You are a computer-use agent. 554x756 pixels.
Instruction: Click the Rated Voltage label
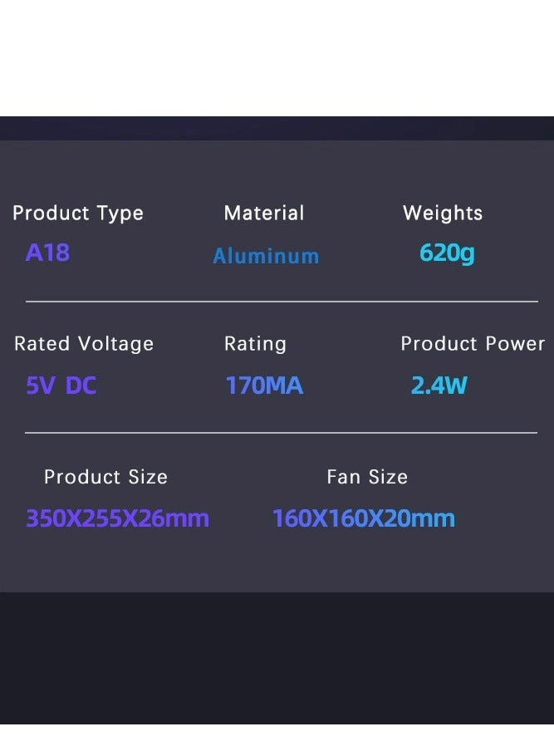click(84, 344)
